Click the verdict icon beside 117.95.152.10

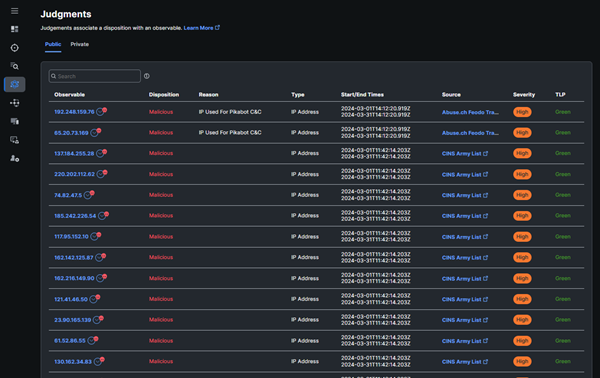96,236
